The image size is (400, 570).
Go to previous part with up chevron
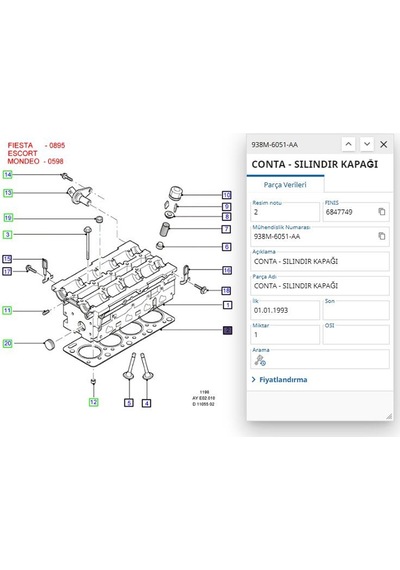click(348, 144)
